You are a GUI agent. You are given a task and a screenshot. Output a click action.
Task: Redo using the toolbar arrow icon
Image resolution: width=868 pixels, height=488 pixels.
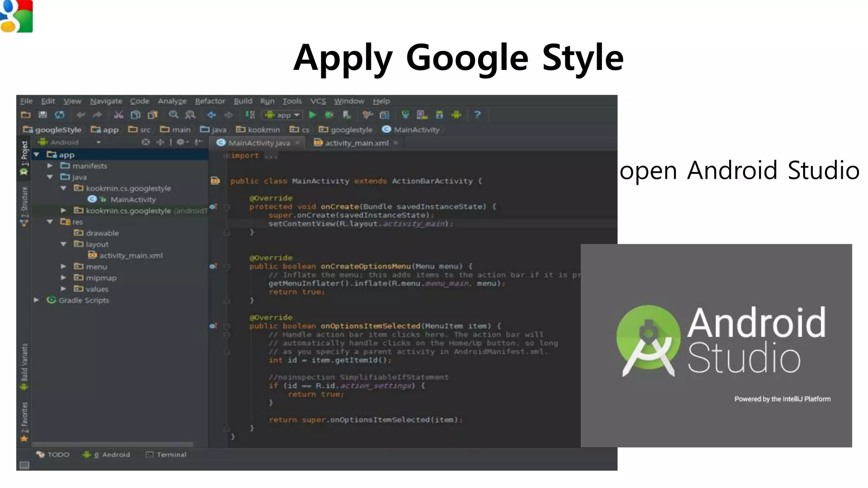pyautogui.click(x=98, y=115)
